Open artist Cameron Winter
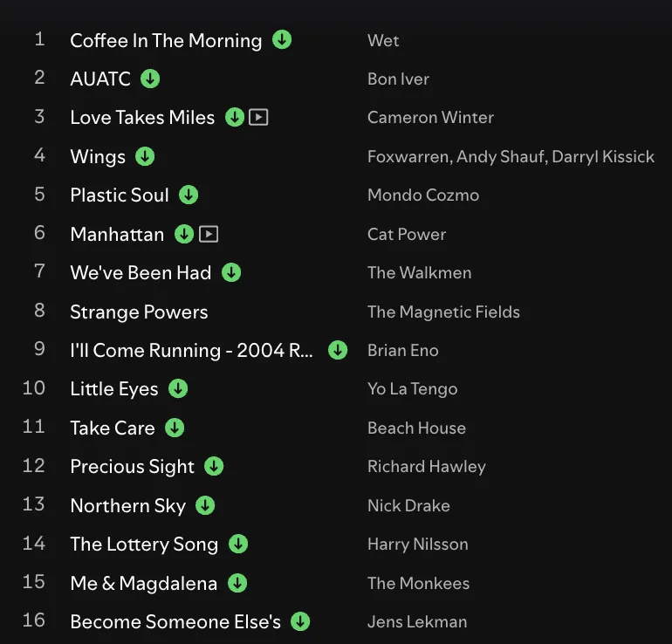The height and width of the screenshot is (644, 672). tap(430, 117)
